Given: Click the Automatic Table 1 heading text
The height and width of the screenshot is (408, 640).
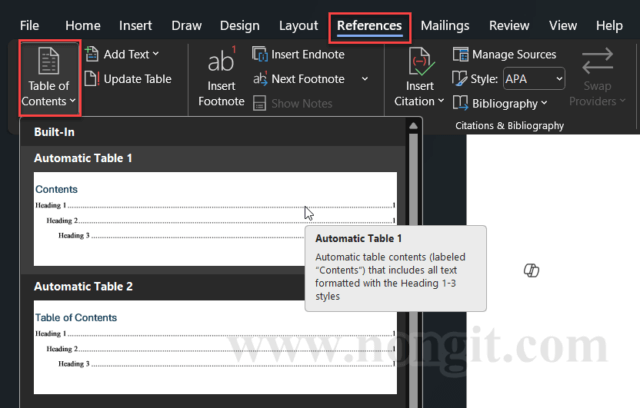Looking at the screenshot, I should click(x=83, y=158).
